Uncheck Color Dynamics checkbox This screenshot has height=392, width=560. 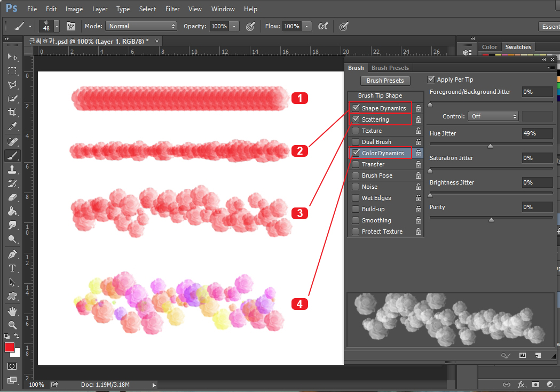tap(356, 153)
